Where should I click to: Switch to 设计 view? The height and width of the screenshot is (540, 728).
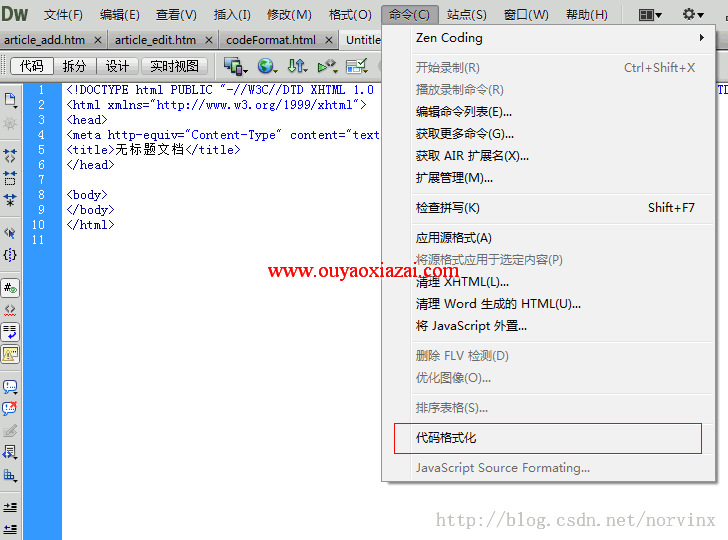pyautogui.click(x=117, y=66)
